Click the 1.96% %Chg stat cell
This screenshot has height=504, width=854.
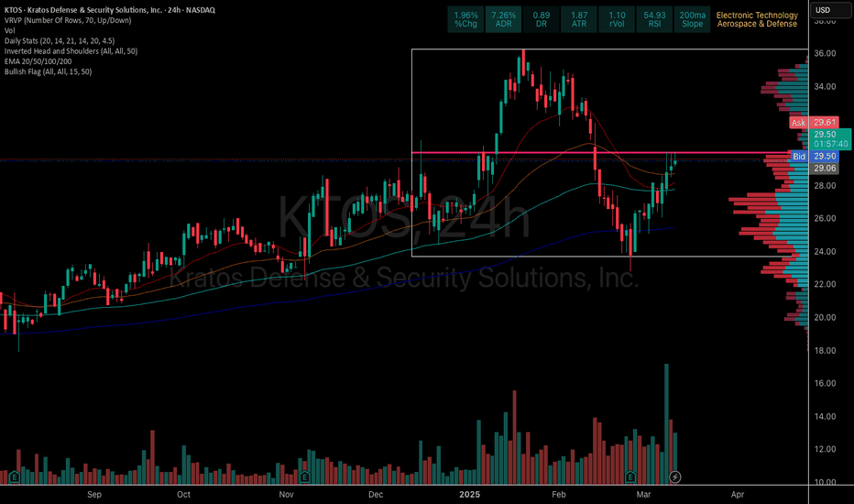click(x=465, y=19)
